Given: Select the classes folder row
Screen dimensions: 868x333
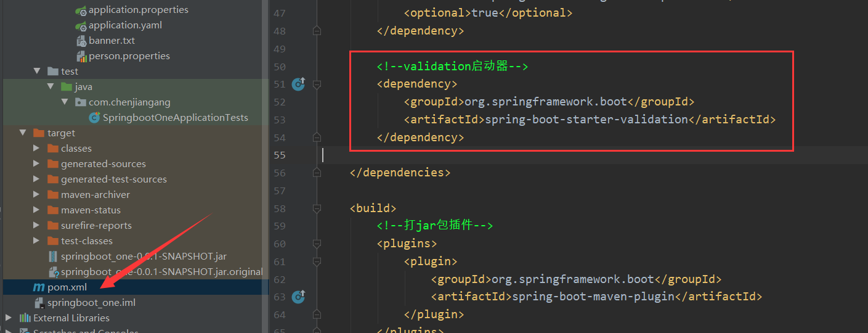Looking at the screenshot, I should (136, 149).
